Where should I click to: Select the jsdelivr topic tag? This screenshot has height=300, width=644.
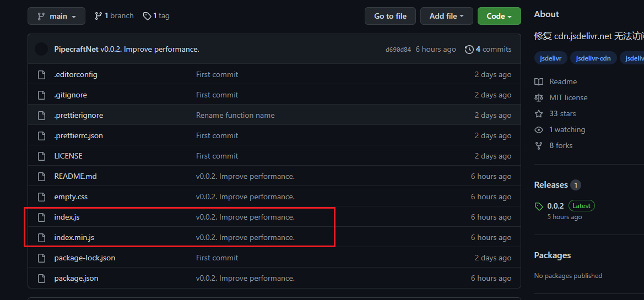(551, 58)
